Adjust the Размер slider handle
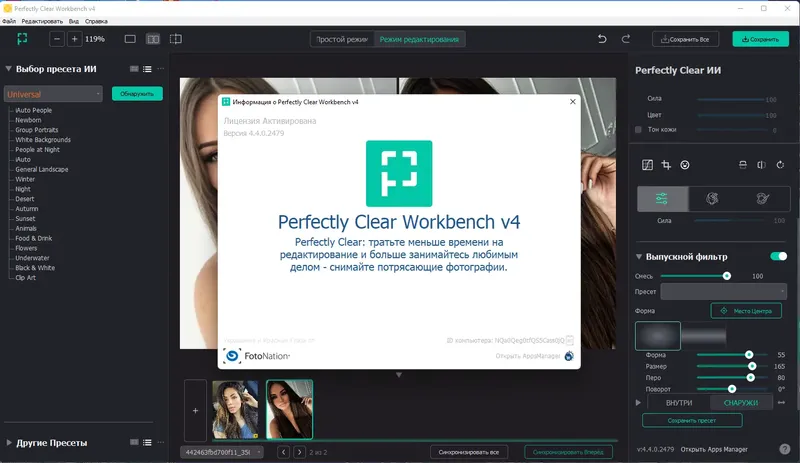 click(x=752, y=367)
